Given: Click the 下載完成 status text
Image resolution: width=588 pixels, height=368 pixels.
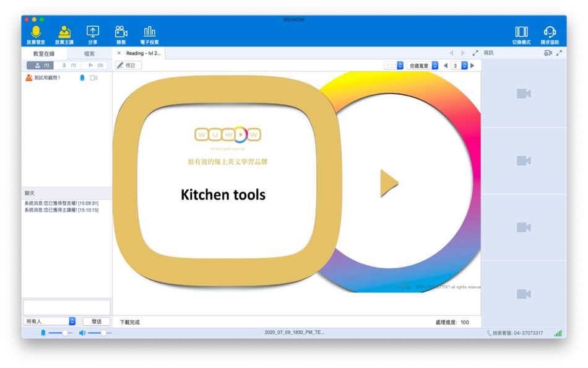Looking at the screenshot, I should click(130, 322).
